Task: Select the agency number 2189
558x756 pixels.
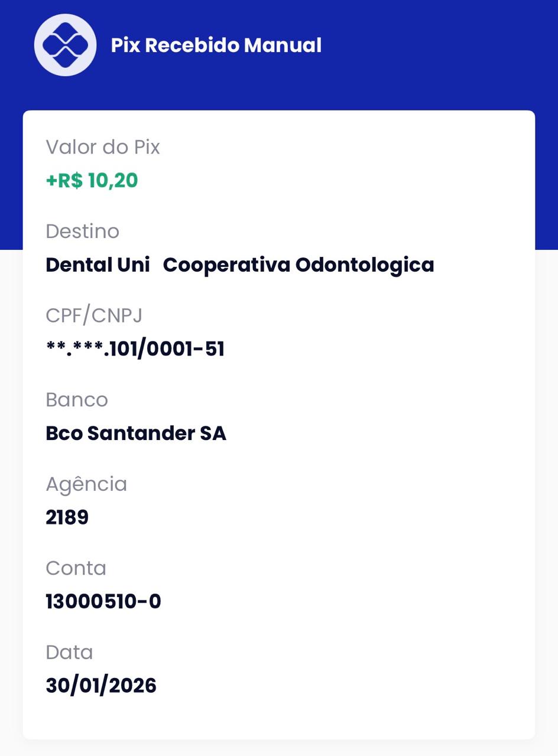Action: click(x=67, y=517)
